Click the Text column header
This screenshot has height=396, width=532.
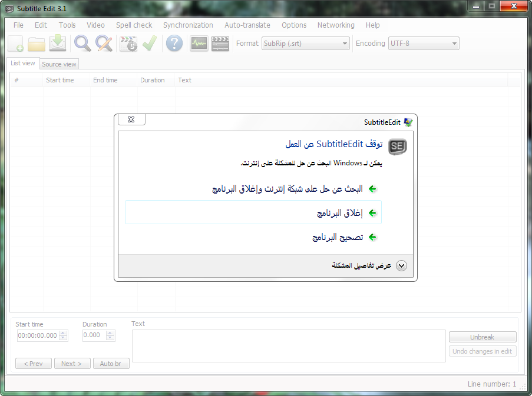coord(341,80)
